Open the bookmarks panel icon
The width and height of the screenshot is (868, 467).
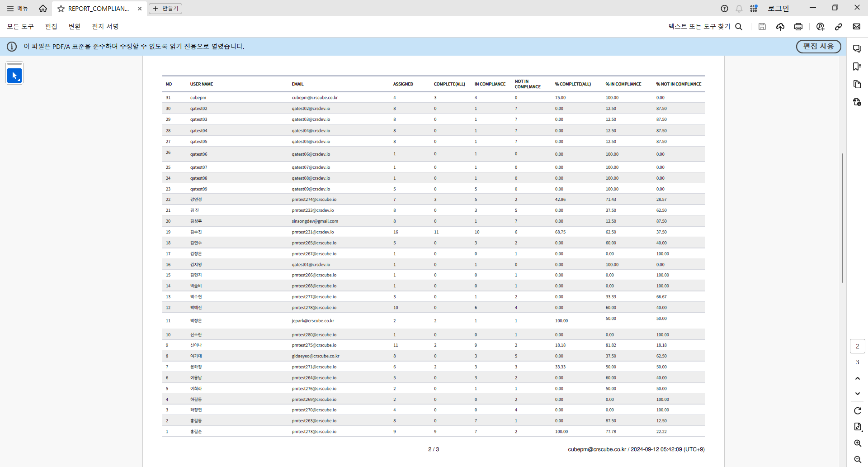(x=857, y=67)
